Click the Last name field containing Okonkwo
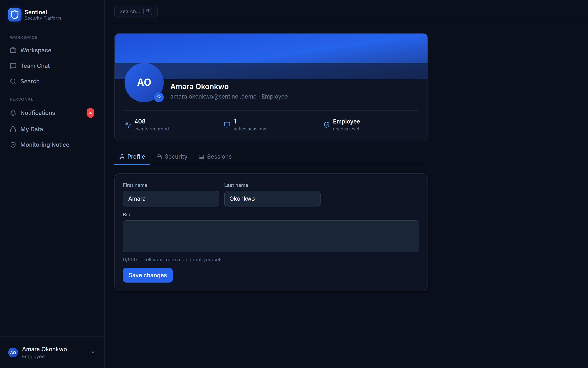Screen dimensions: 588x368 272,199
